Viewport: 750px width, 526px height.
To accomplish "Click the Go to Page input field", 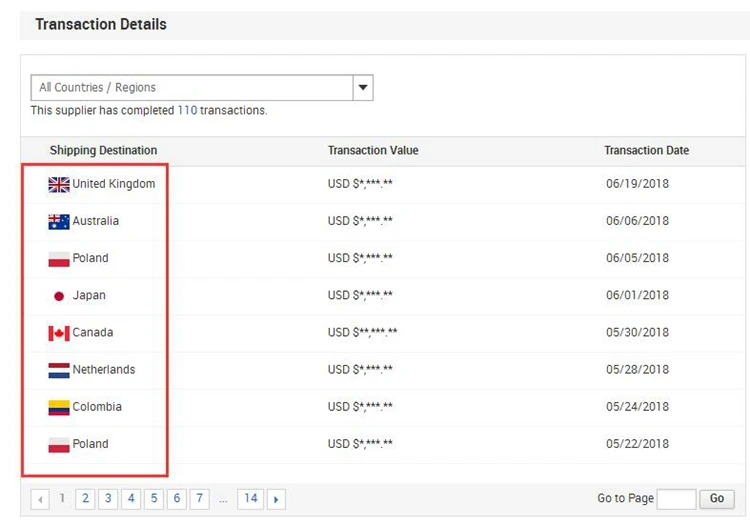I will (x=676, y=499).
